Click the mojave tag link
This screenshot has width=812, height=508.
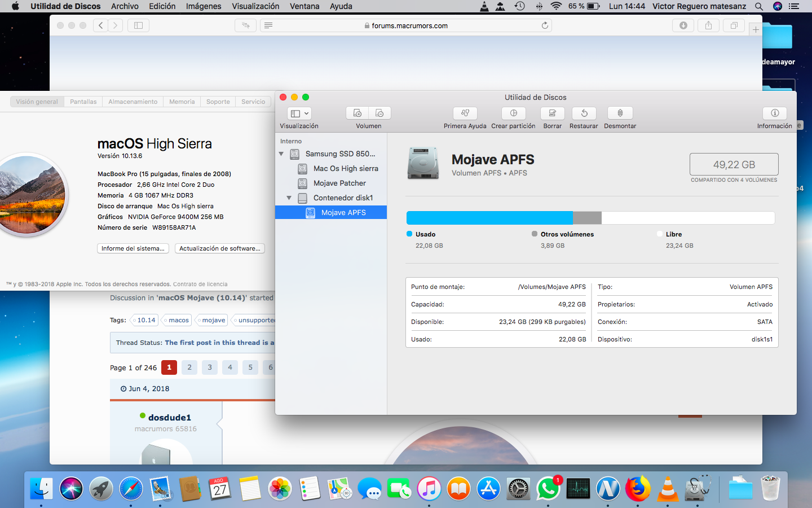[211, 320]
